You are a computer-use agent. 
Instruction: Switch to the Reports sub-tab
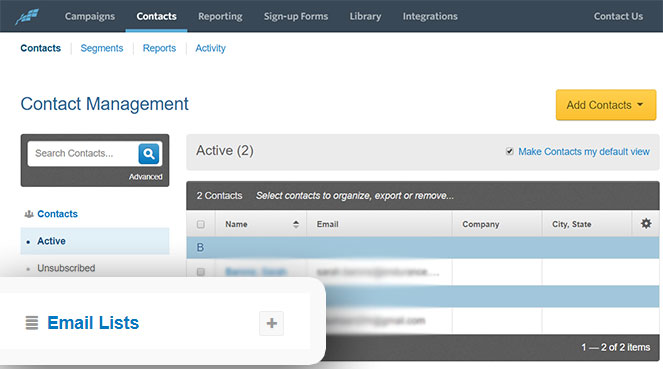point(159,48)
